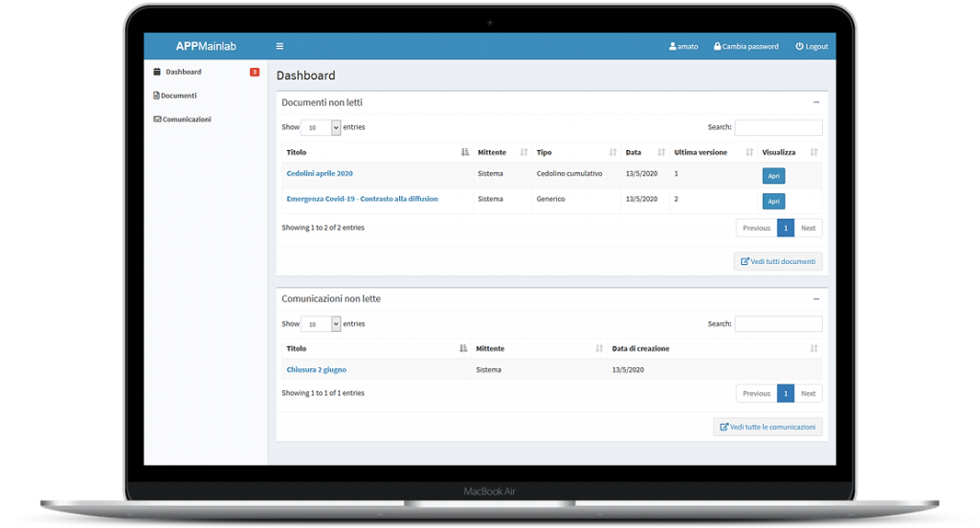
Task: Click the Cambia password lock icon
Action: click(x=717, y=46)
